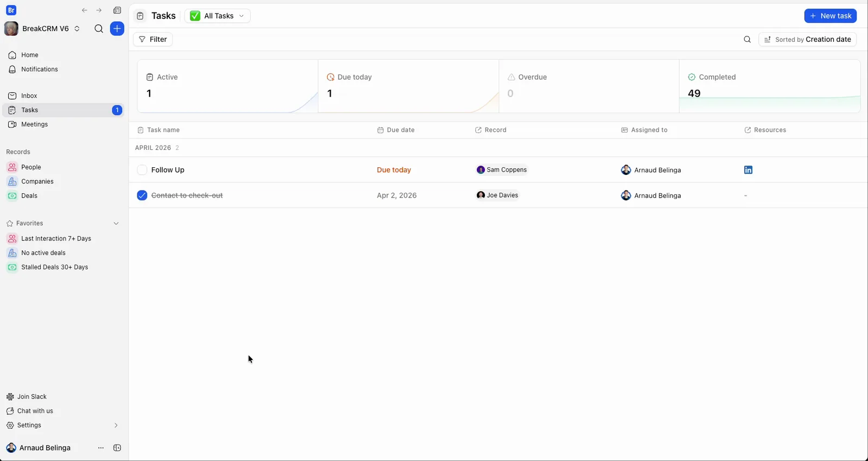868x461 pixels.
Task: Click the New task button
Action: pyautogui.click(x=830, y=16)
